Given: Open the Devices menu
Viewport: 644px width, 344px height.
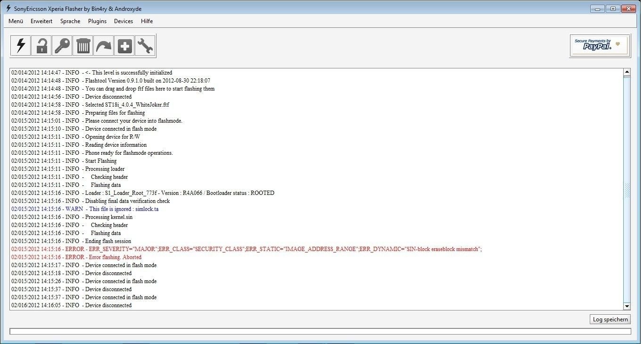Looking at the screenshot, I should point(124,21).
